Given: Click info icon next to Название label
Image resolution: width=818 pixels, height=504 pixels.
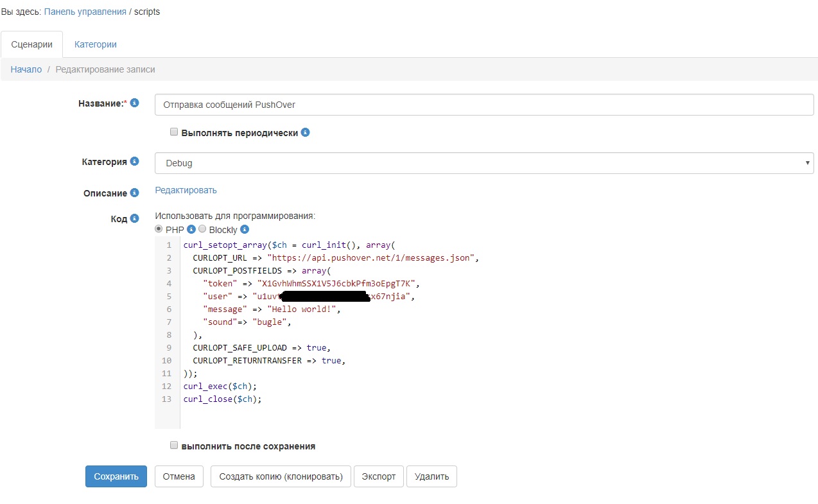Looking at the screenshot, I should click(135, 103).
